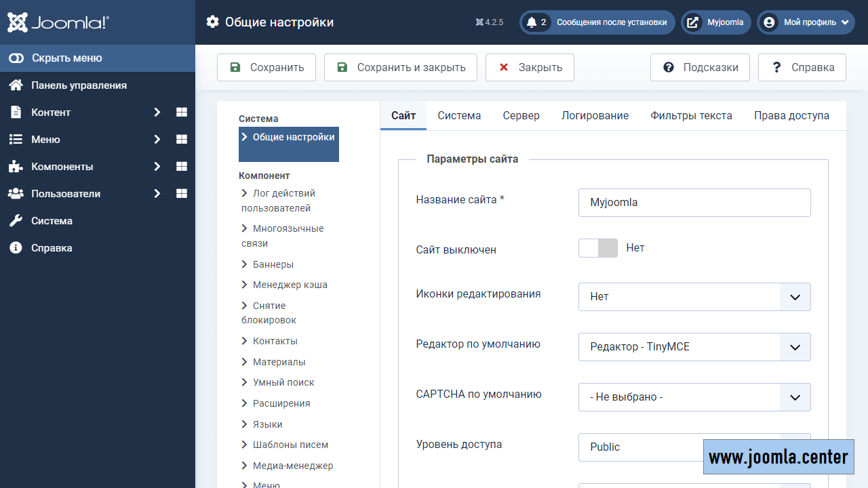Open the Content dashboard grid icon

[182, 113]
